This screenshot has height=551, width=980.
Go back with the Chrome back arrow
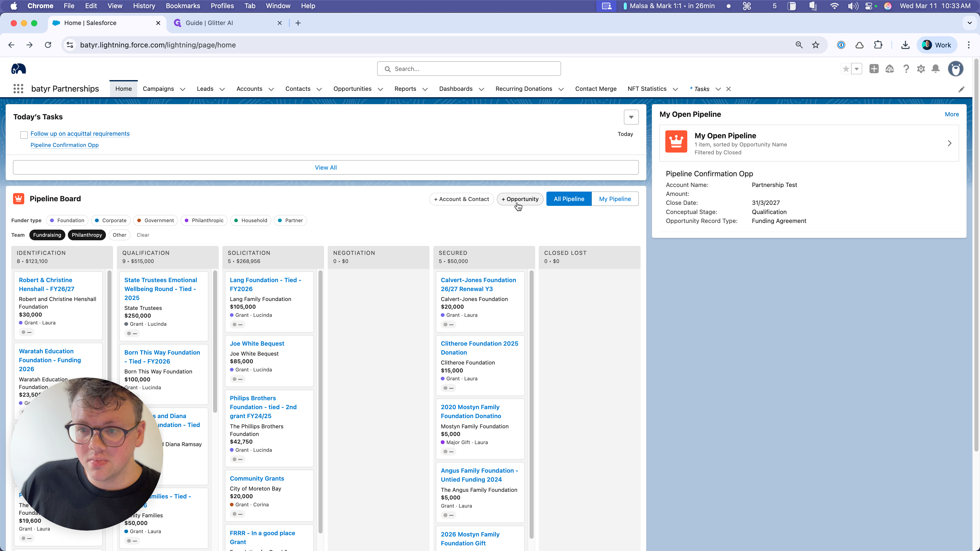[11, 45]
